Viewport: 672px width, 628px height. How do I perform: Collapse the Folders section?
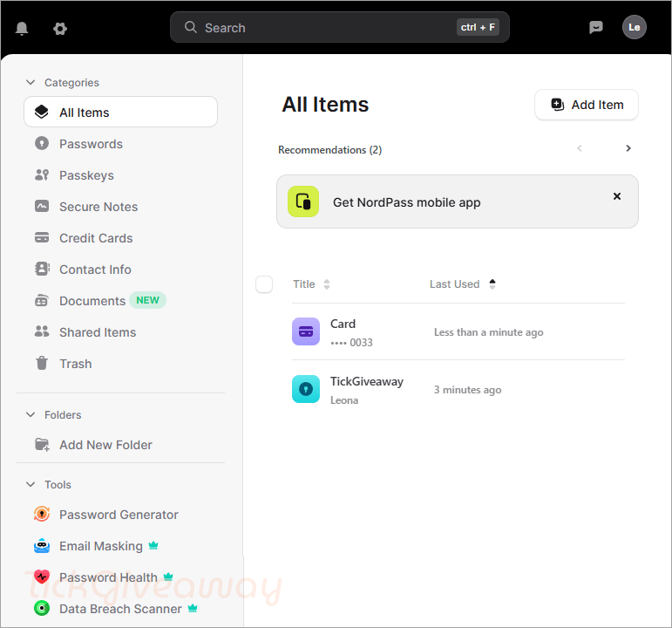[x=31, y=414]
